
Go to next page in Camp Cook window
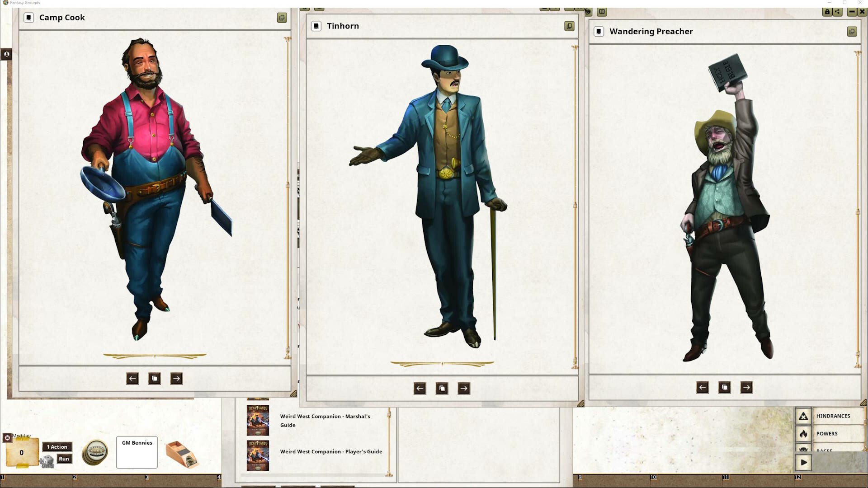coord(176,379)
